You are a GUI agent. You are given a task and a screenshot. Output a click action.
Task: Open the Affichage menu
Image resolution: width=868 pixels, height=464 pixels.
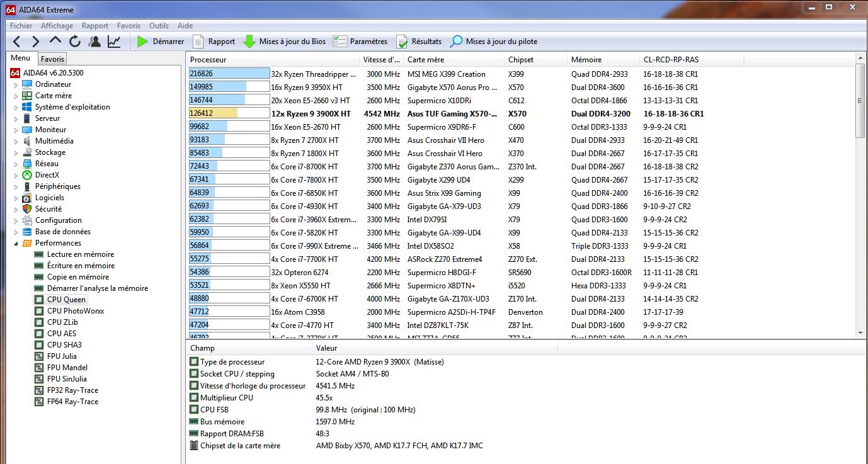point(57,26)
